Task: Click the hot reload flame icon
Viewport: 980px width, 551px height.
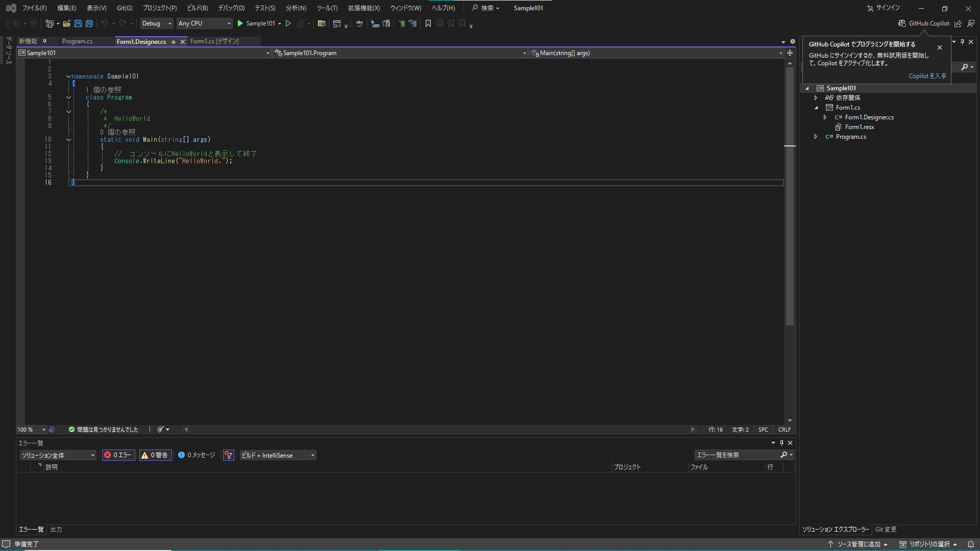Action: (x=301, y=23)
